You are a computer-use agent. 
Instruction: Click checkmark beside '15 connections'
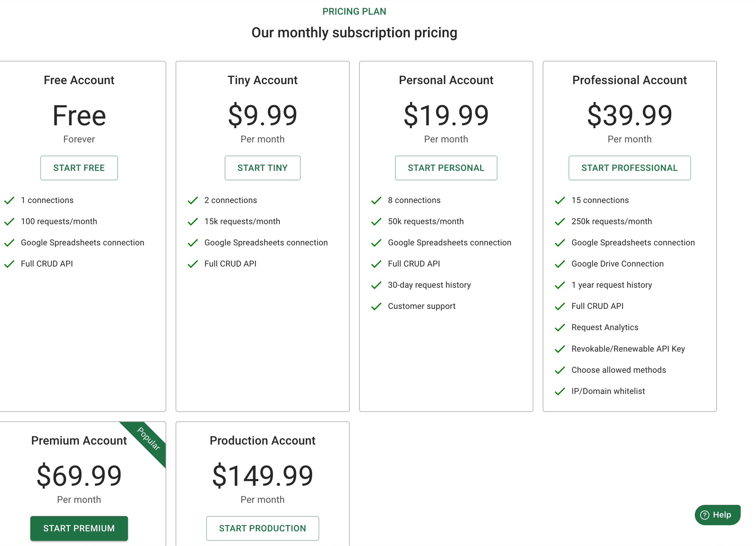tap(560, 200)
